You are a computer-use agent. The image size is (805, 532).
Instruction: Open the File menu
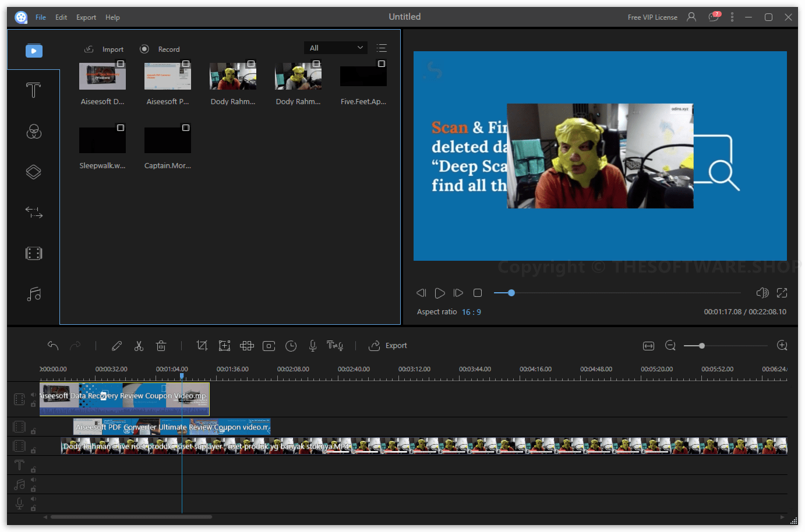(41, 17)
